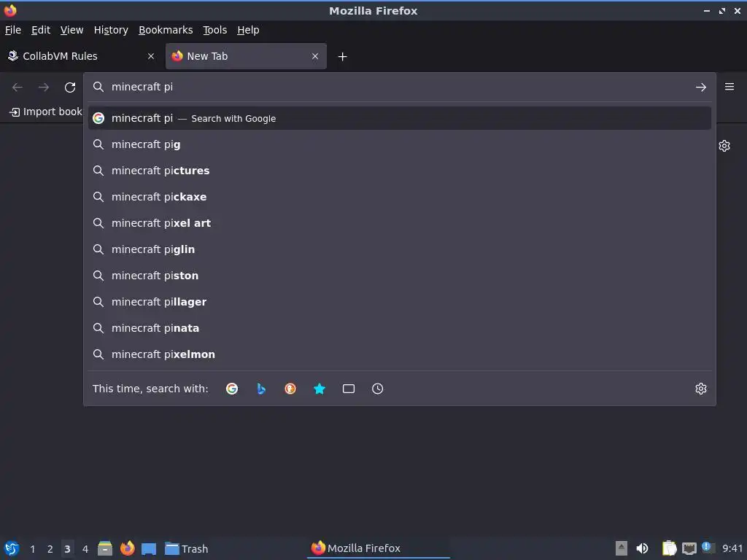Open the Trash folder on taskbar

(x=186, y=548)
